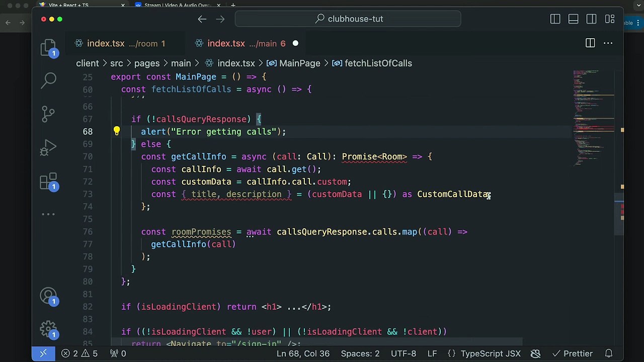Close the unsaved index.tsx main tab

click(295, 44)
